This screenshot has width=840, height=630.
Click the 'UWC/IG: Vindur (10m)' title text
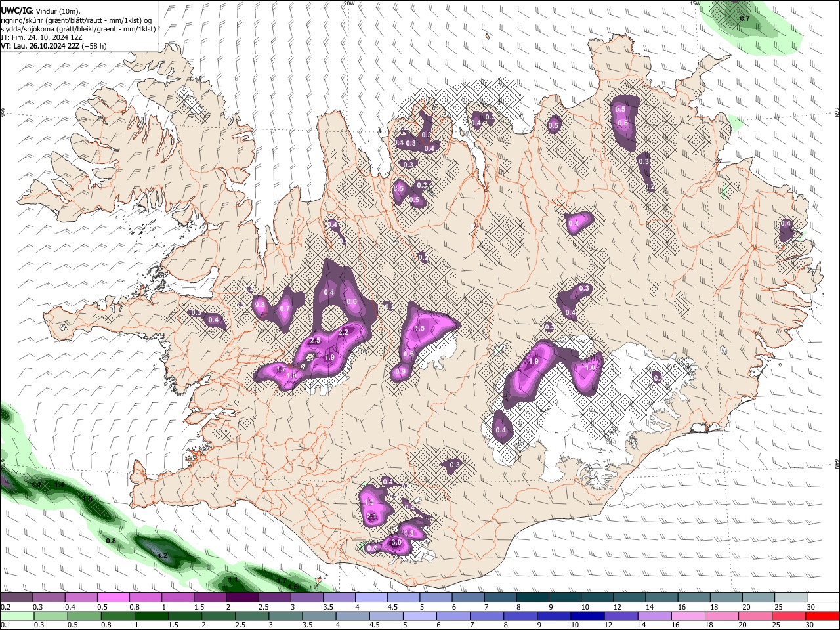[x=41, y=10]
